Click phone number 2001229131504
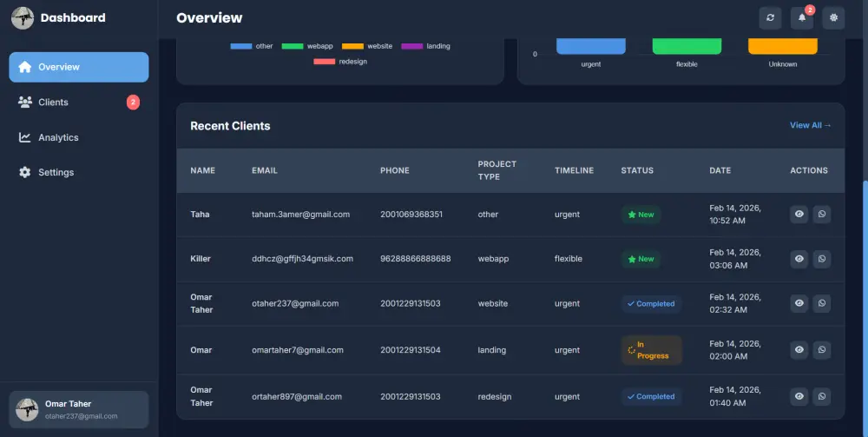This screenshot has height=437, width=868. coord(411,350)
